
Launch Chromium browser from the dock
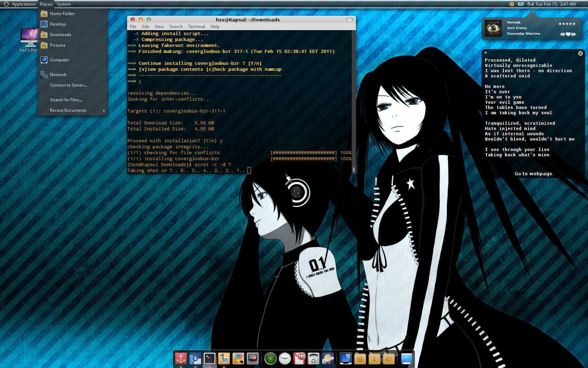pos(195,359)
